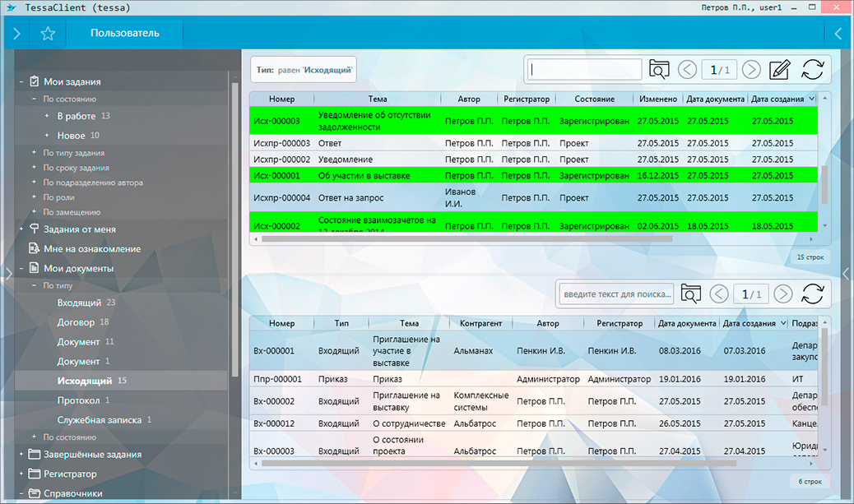Click the search filter icon in upper toolbar
The height and width of the screenshot is (504, 854).
point(659,70)
